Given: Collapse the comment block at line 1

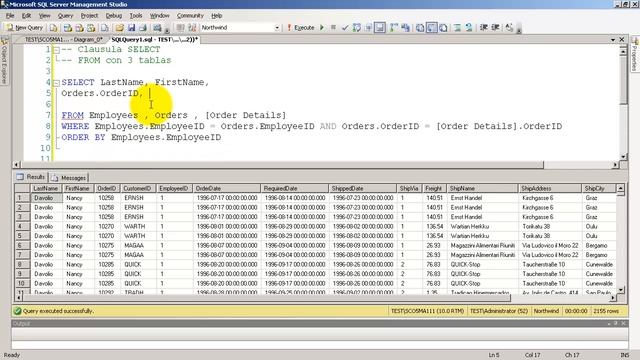Looking at the screenshot, I should point(57,50).
